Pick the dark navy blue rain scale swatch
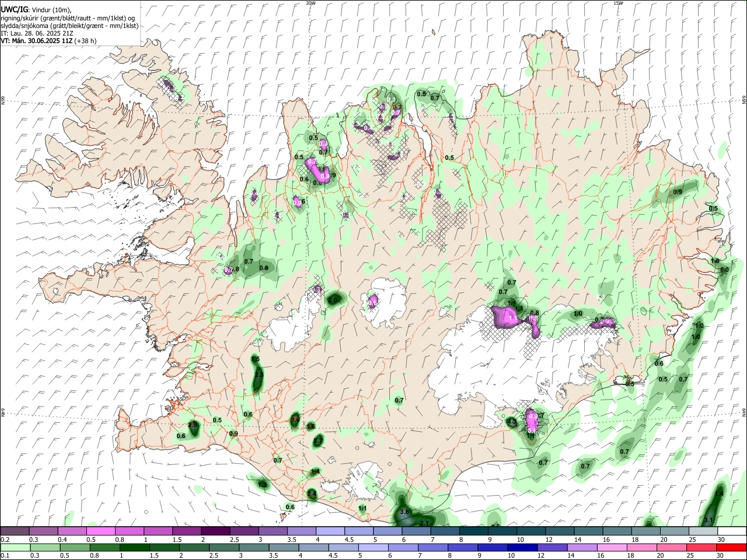Image resolution: width=747 pixels, height=560 pixels. [521, 548]
